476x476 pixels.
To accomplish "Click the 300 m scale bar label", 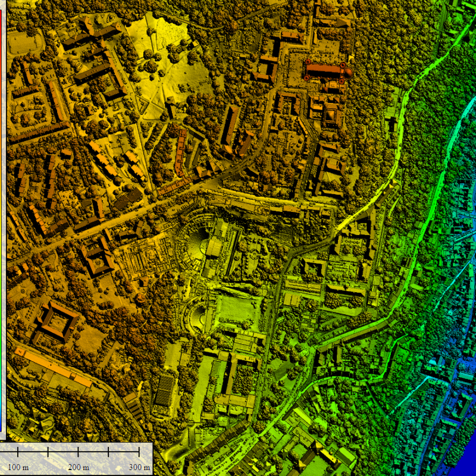I will [139, 466].
